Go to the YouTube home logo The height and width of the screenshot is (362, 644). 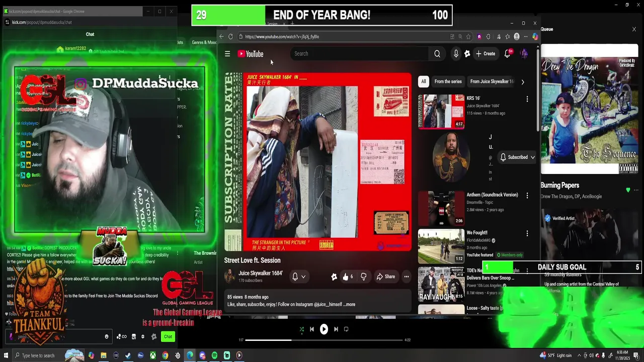coord(251,54)
